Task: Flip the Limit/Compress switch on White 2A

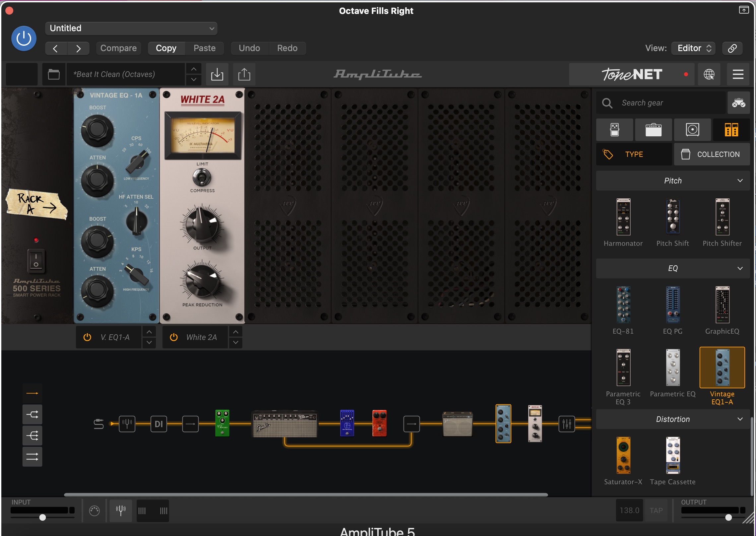Action: point(202,177)
